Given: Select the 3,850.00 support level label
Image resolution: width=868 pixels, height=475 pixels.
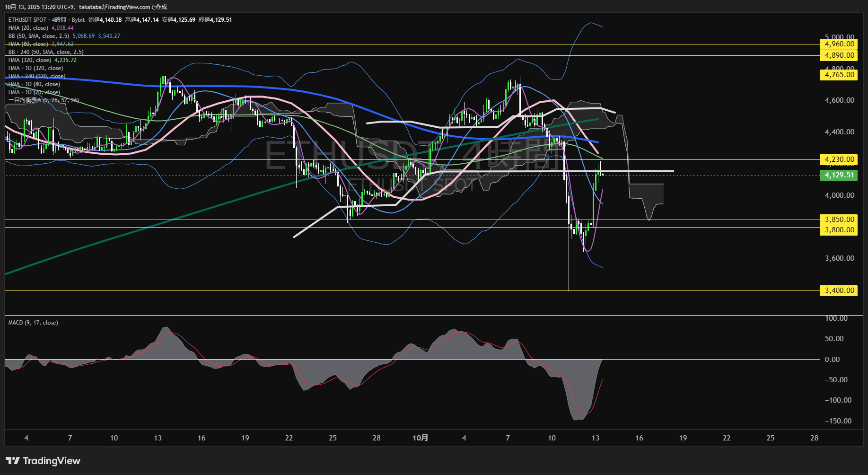Looking at the screenshot, I should coord(839,220).
